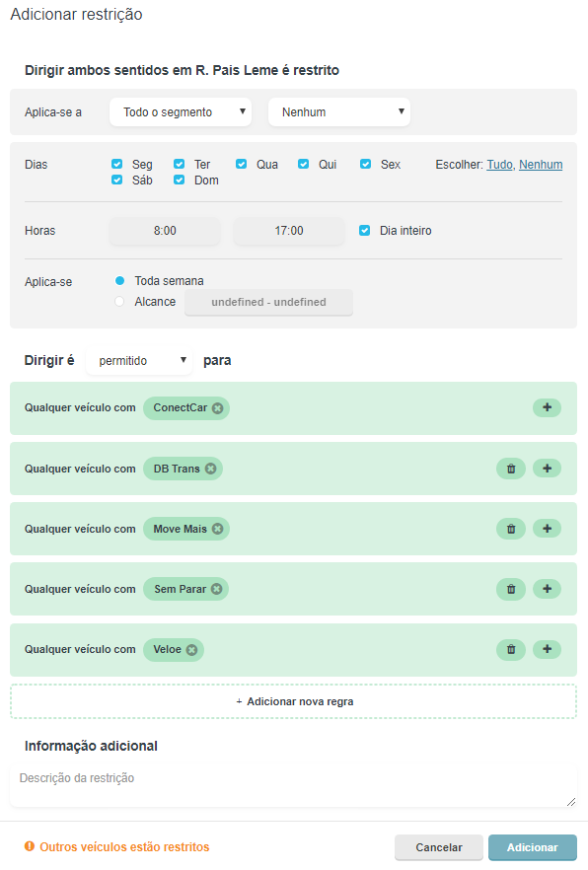The height and width of the screenshot is (870, 588).
Task: Delete the Move Mais rule
Action: click(511, 529)
